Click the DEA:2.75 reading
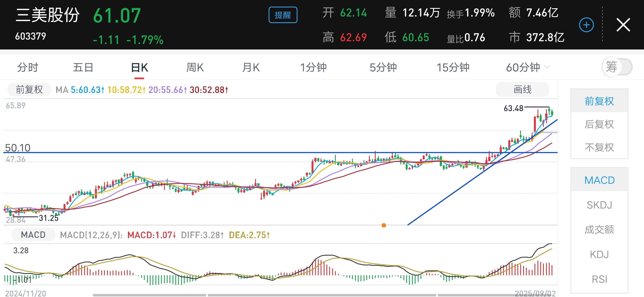Image resolution: width=644 pixels, height=297 pixels. [x=249, y=235]
